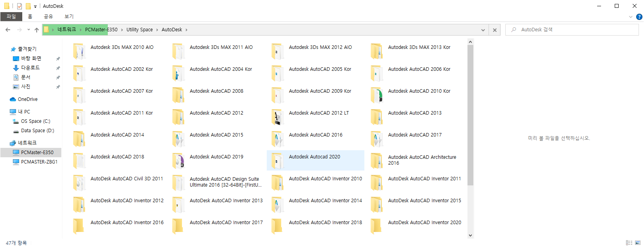Open OneDrive in the navigation pane
This screenshot has height=248, width=644.
(x=28, y=99)
